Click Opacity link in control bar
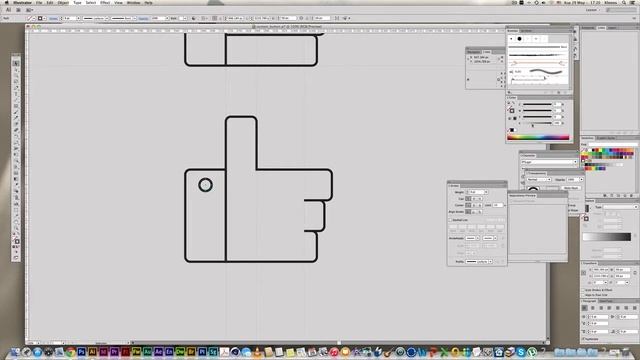Image resolution: width=640 pixels, height=360 pixels. 143,18
